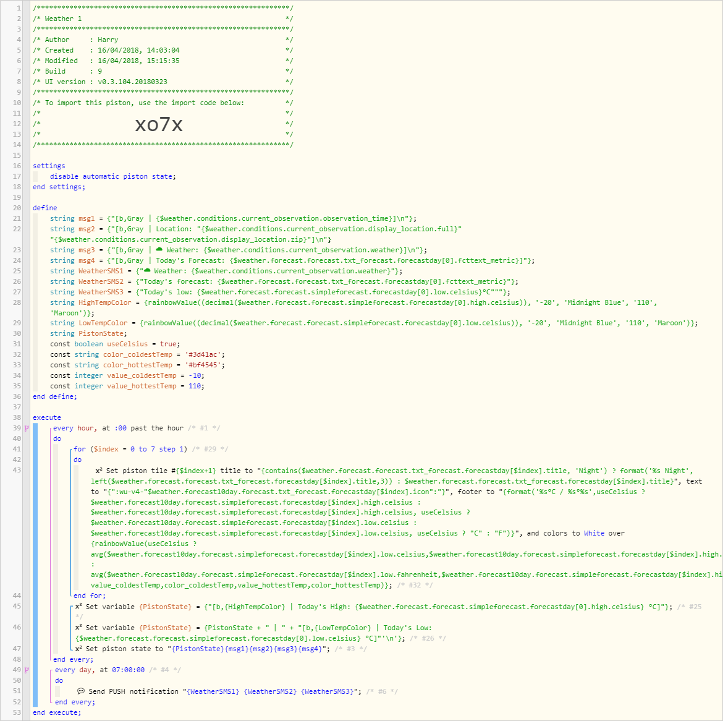Select the import code 'xo7x'
728x726 pixels.
159,126
